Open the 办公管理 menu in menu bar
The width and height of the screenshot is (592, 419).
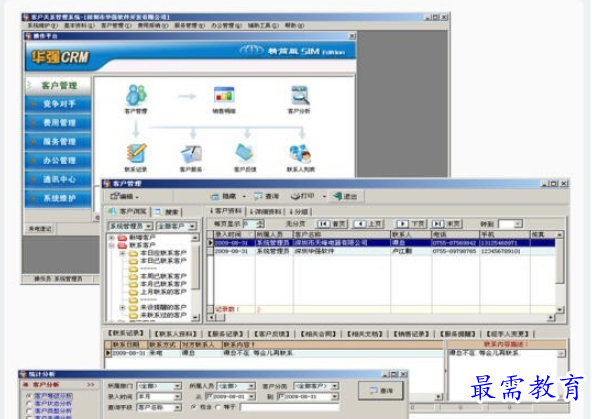point(226,26)
